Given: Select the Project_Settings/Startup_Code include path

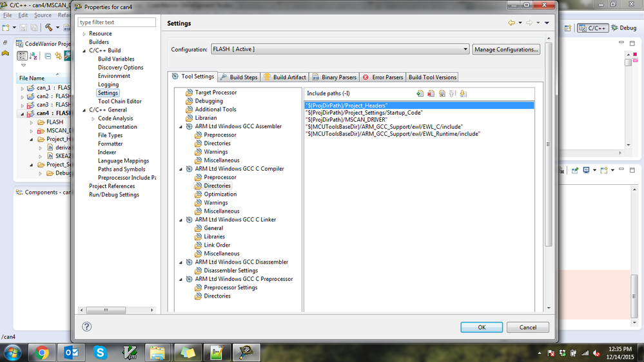Looking at the screenshot, I should (419, 113).
